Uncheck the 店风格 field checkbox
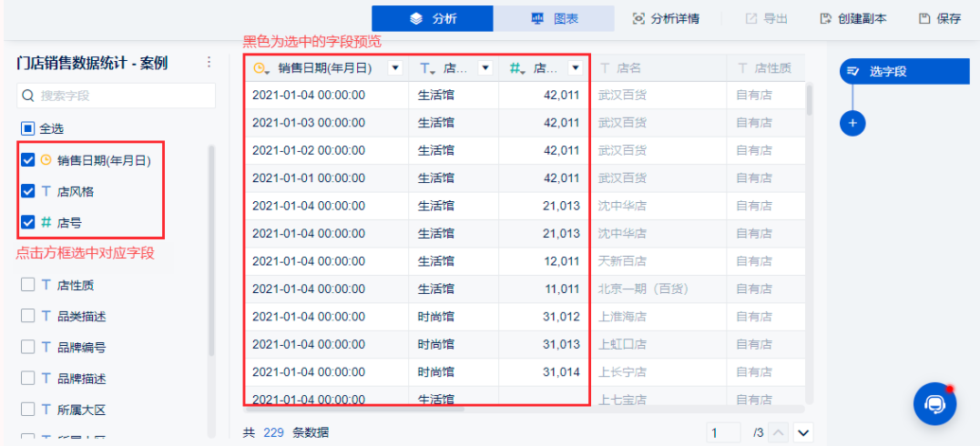 (x=27, y=191)
